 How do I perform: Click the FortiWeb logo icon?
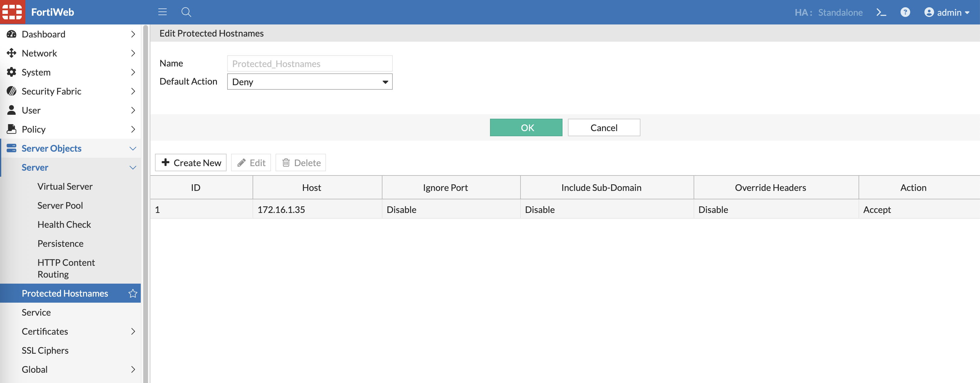click(13, 12)
